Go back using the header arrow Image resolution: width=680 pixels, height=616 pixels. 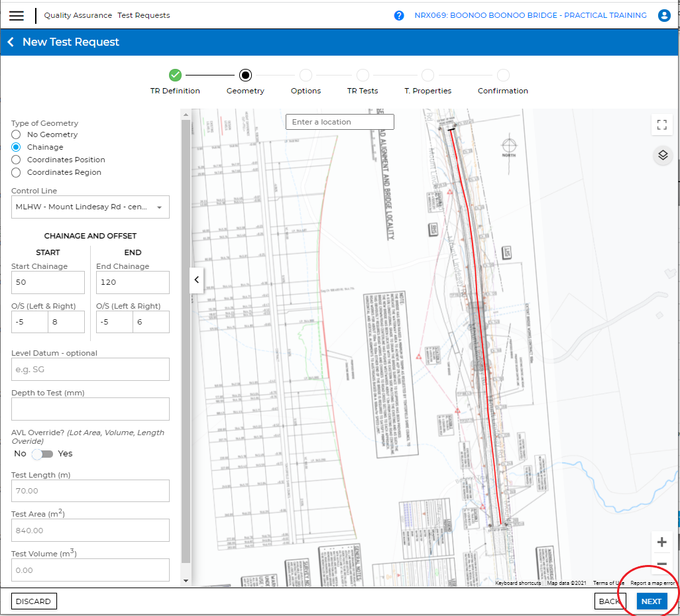click(x=11, y=42)
